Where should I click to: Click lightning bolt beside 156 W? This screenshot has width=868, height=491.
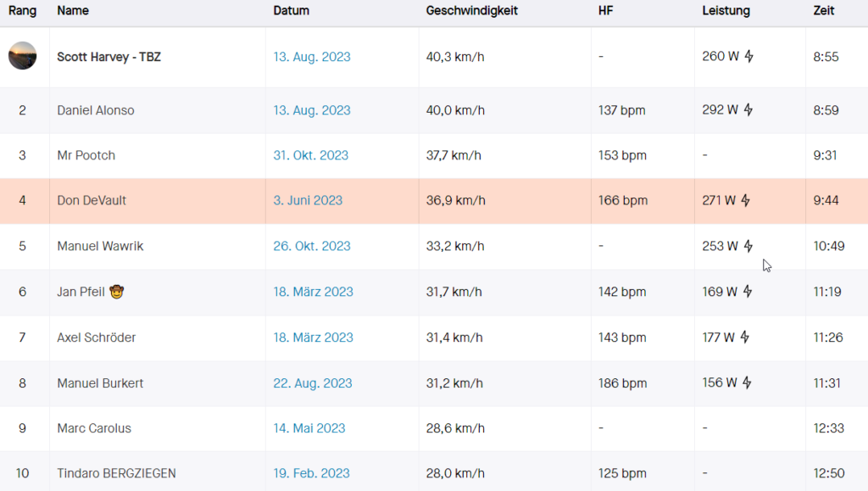[x=747, y=383]
